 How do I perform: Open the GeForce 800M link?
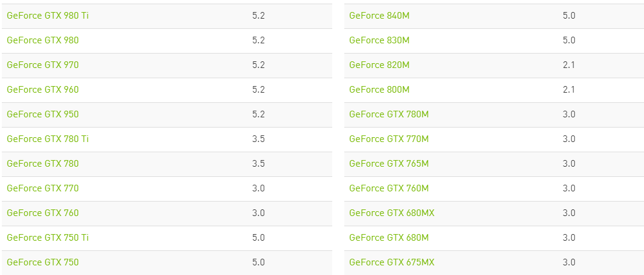(x=379, y=90)
